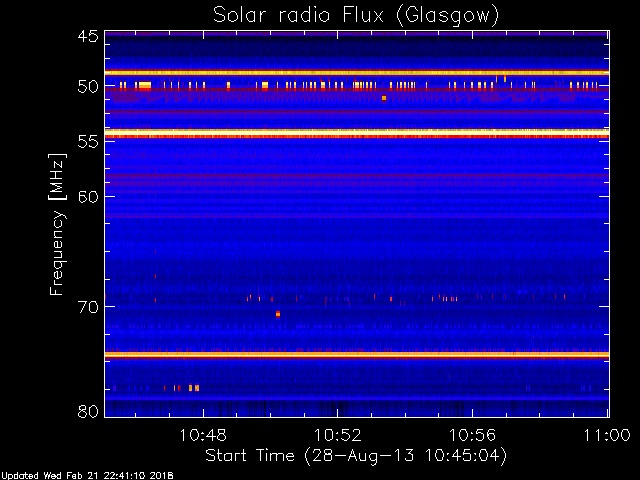Click the 11:00 time tick label
The width and height of the screenshot is (640, 480).
(607, 435)
